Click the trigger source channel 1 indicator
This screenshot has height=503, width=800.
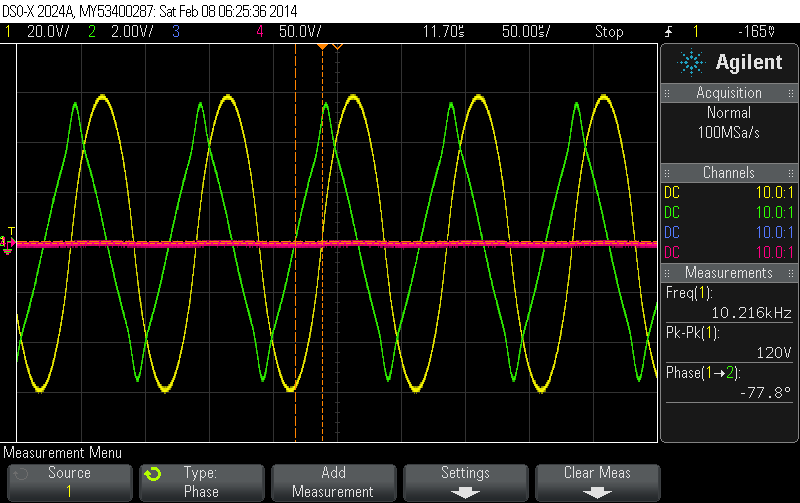(x=695, y=32)
